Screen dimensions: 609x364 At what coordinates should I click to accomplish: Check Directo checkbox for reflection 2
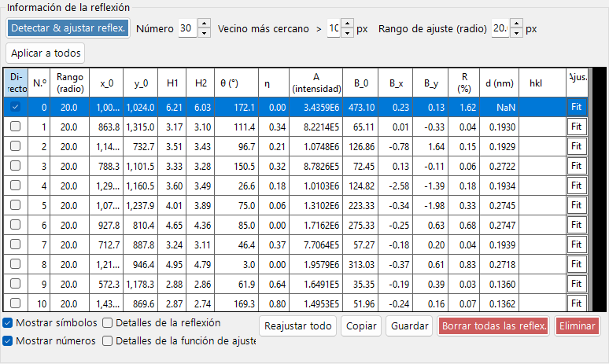pos(15,146)
